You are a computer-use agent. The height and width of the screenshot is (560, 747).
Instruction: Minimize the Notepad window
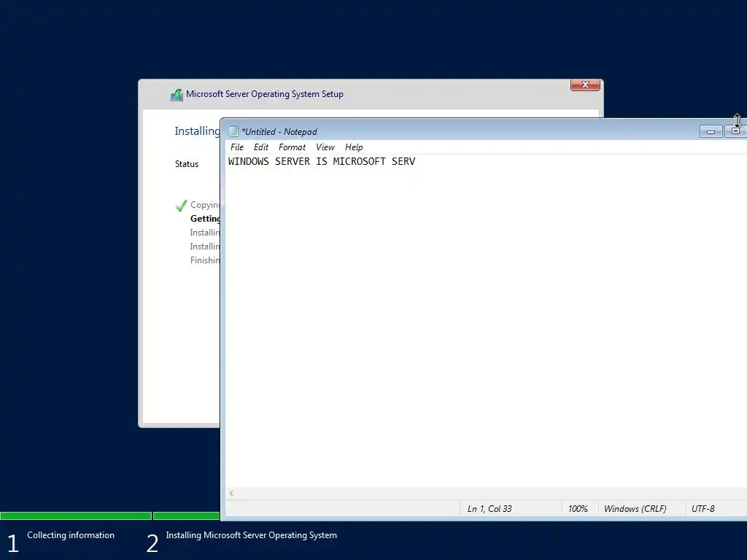(711, 131)
